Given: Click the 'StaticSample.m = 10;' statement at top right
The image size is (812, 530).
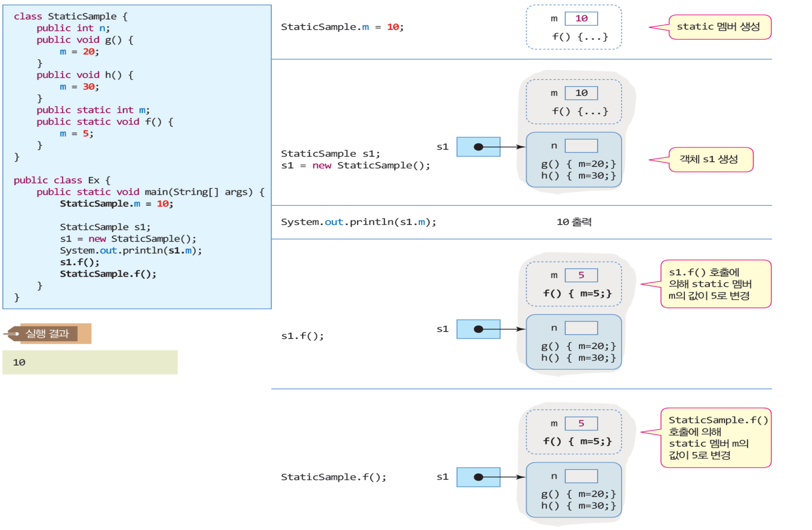Looking at the screenshot, I should click(x=342, y=27).
